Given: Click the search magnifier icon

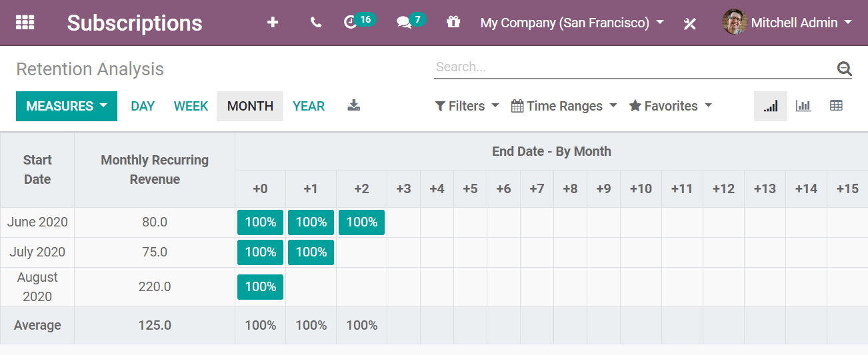Looking at the screenshot, I should 844,68.
